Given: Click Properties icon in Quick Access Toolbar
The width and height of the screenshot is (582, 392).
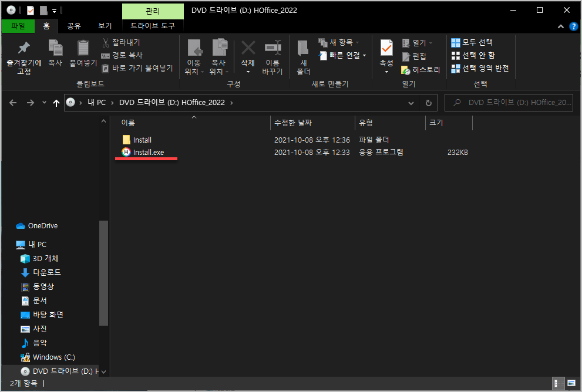Looking at the screenshot, I should (x=31, y=11).
